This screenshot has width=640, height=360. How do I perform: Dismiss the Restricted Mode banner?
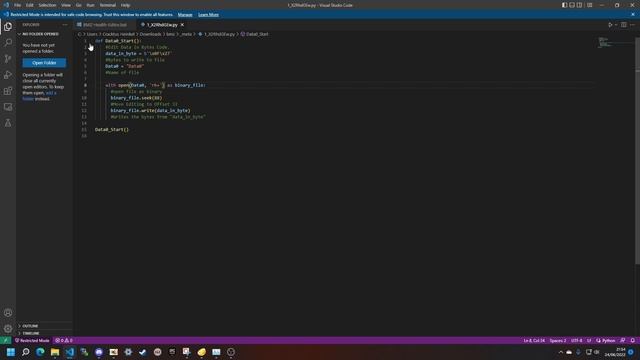click(633, 14)
